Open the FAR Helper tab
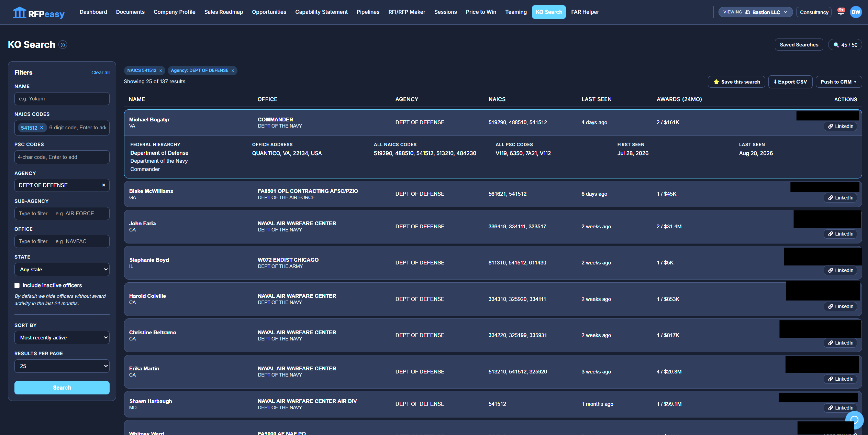The image size is (868, 435). coord(585,12)
